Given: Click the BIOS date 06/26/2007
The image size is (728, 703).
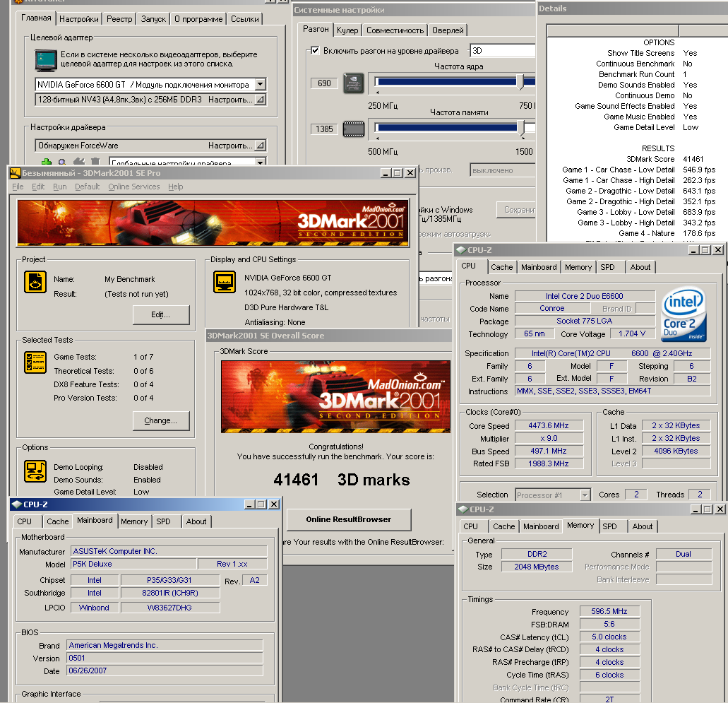Looking at the screenshot, I should (x=165, y=671).
